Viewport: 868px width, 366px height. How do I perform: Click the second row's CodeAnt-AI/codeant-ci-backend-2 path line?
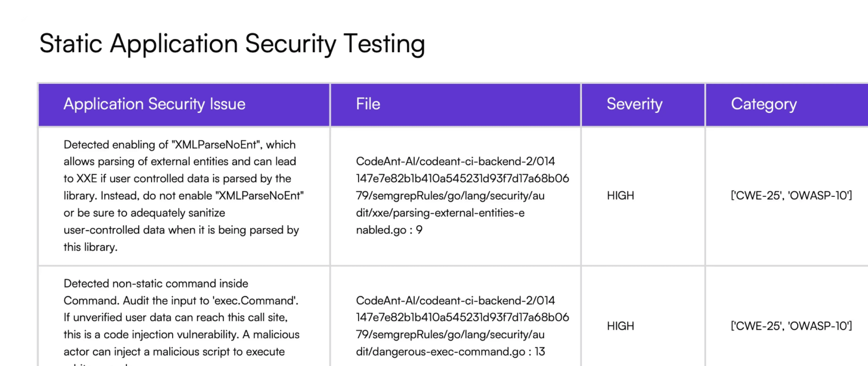[455, 300]
